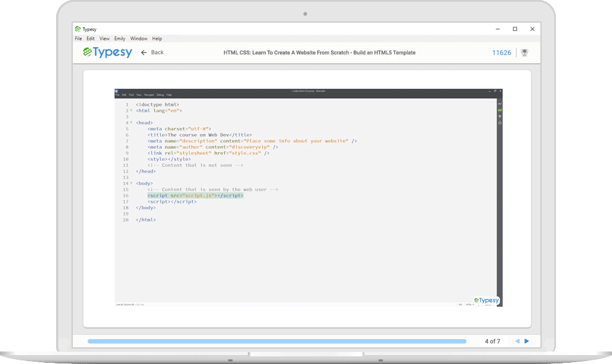Collapse the html tag fold arrow on line 2
This screenshot has width=612, height=364.
(131, 111)
